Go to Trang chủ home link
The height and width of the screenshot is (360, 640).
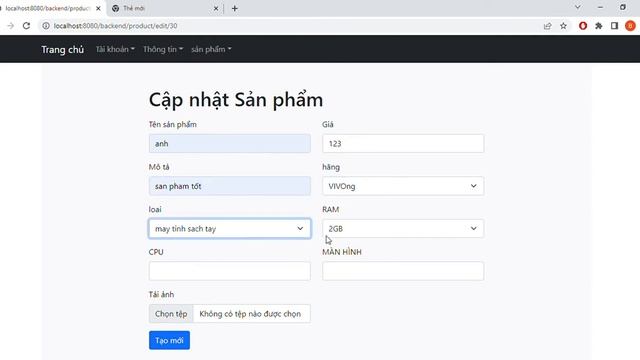(x=62, y=49)
